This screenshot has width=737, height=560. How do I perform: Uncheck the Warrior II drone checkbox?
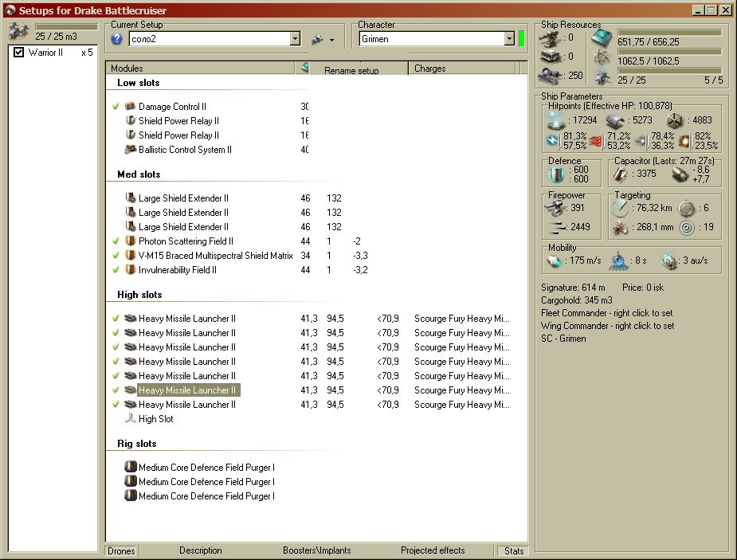click(18, 52)
